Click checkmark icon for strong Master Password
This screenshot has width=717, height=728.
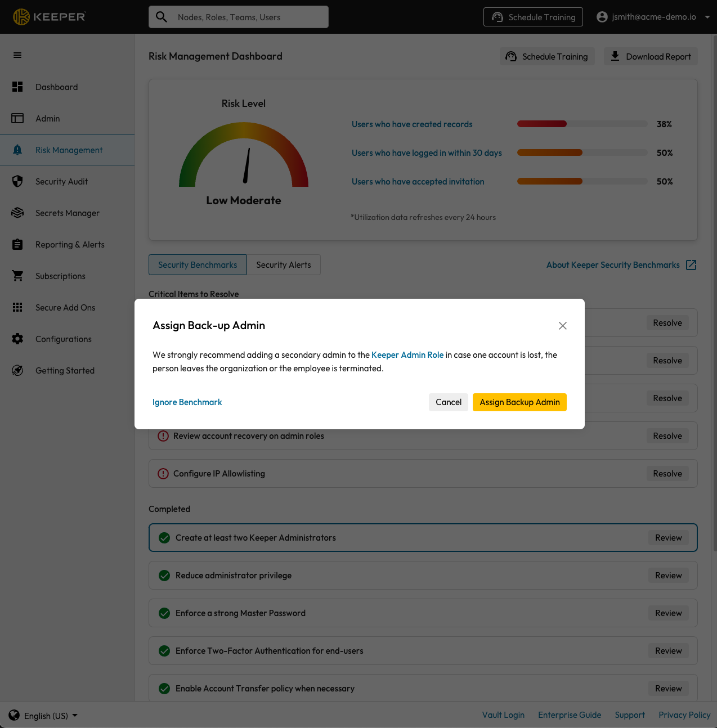coord(164,613)
